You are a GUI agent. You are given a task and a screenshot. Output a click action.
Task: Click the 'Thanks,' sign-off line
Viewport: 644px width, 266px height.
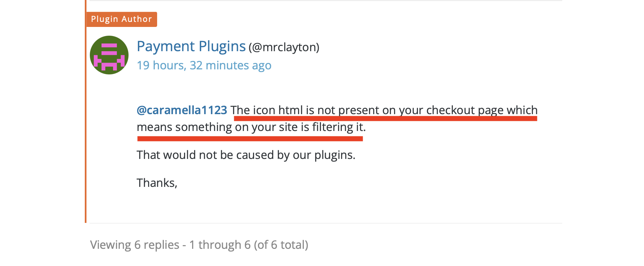click(157, 183)
